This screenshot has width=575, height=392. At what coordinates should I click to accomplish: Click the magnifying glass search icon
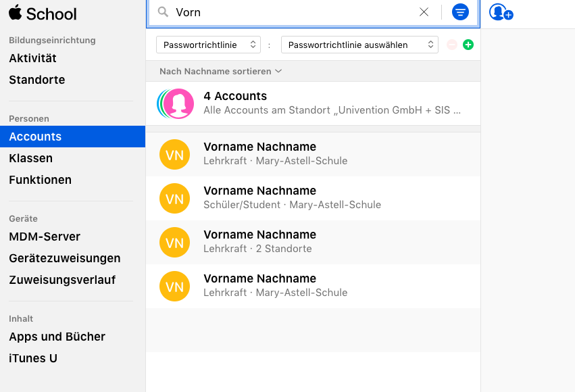163,12
